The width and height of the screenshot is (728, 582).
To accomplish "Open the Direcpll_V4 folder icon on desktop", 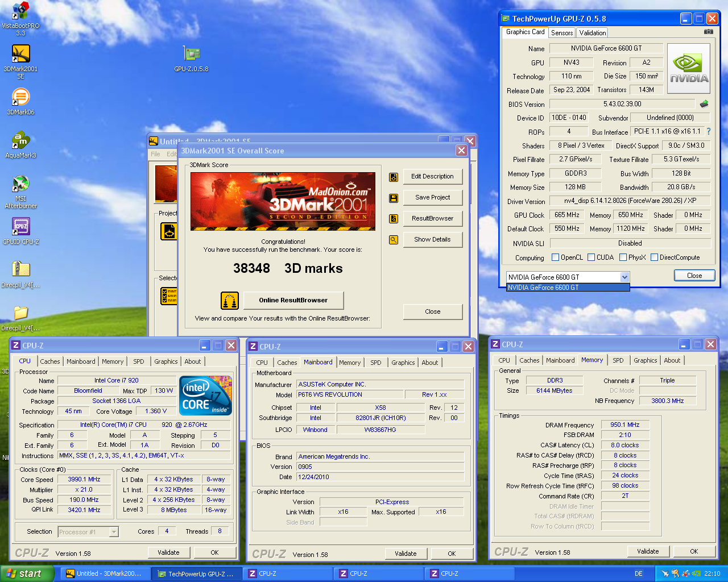I will pyautogui.click(x=20, y=313).
